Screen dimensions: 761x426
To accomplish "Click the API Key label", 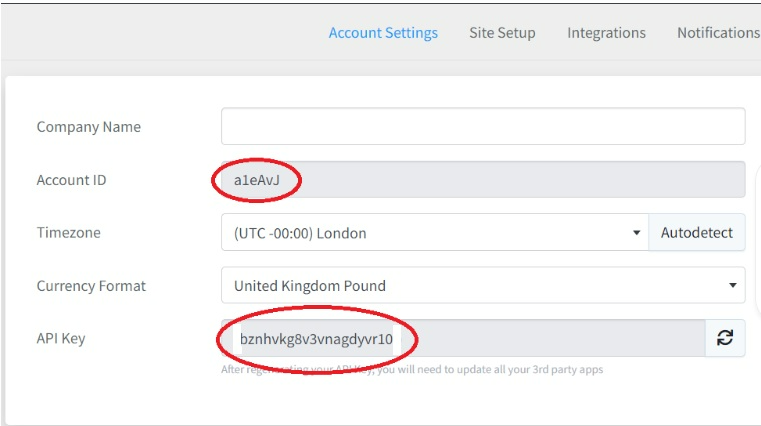I will (61, 338).
